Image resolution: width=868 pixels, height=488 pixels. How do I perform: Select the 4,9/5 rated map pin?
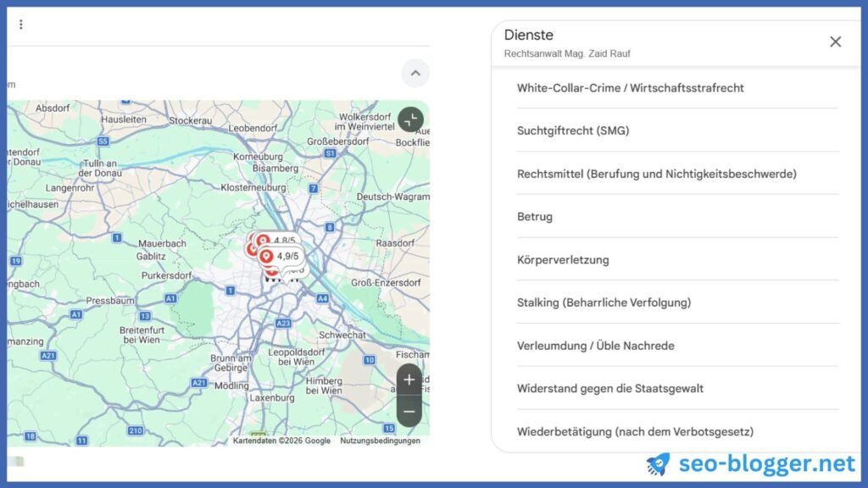click(x=280, y=256)
